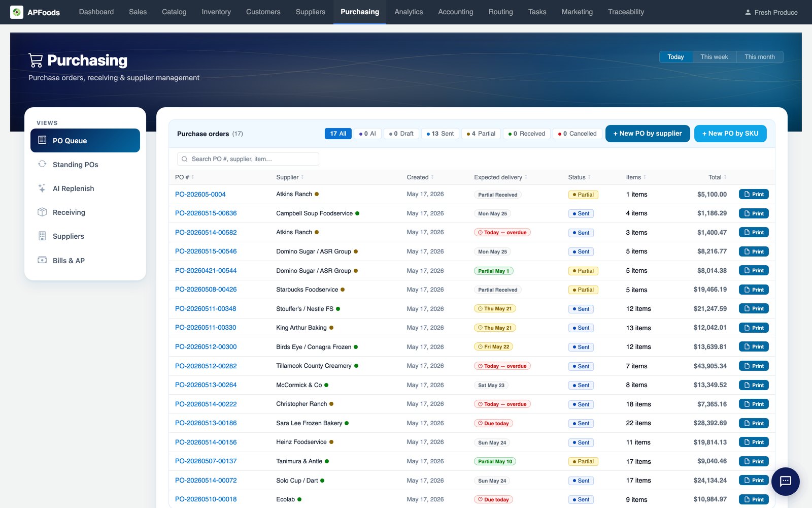Open the Analytics nav tab

(x=409, y=12)
